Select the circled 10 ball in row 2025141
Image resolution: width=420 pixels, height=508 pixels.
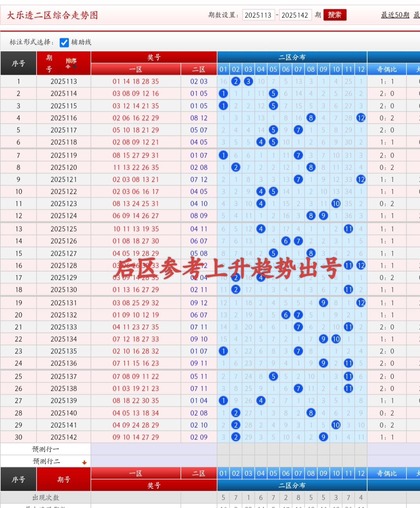(336, 425)
